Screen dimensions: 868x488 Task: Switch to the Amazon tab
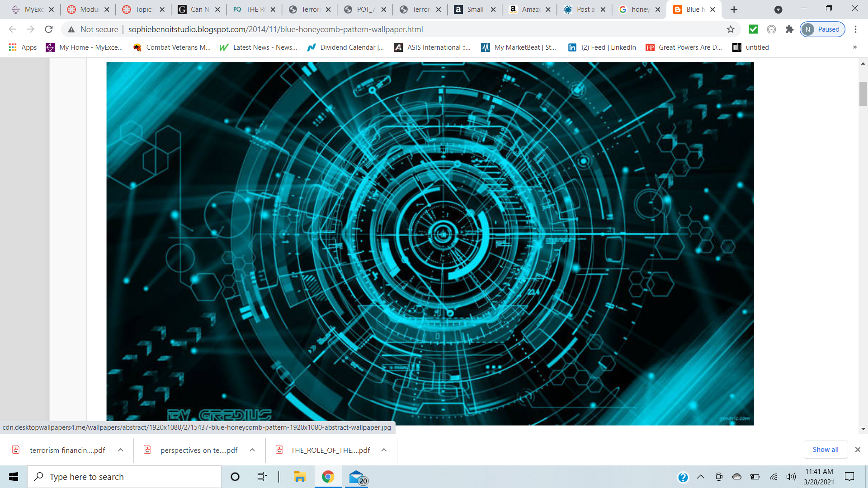(x=524, y=9)
